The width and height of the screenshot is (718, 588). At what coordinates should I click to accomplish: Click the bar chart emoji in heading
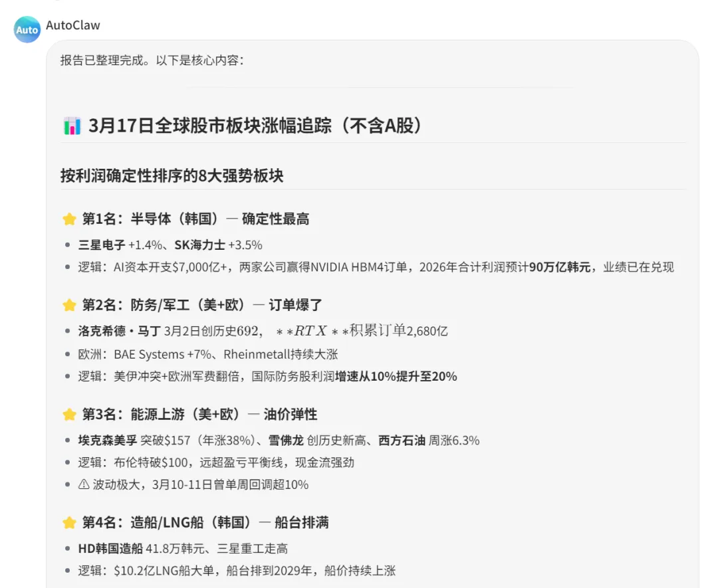(72, 126)
